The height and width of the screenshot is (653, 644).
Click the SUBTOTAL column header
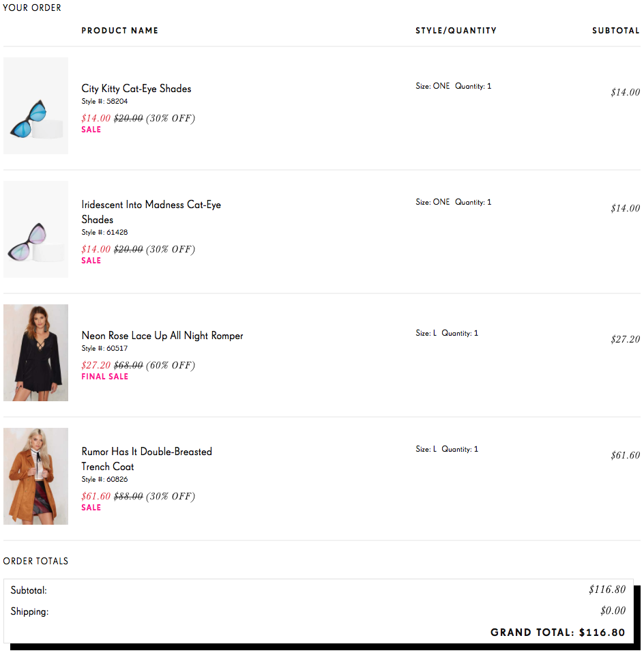pos(615,31)
